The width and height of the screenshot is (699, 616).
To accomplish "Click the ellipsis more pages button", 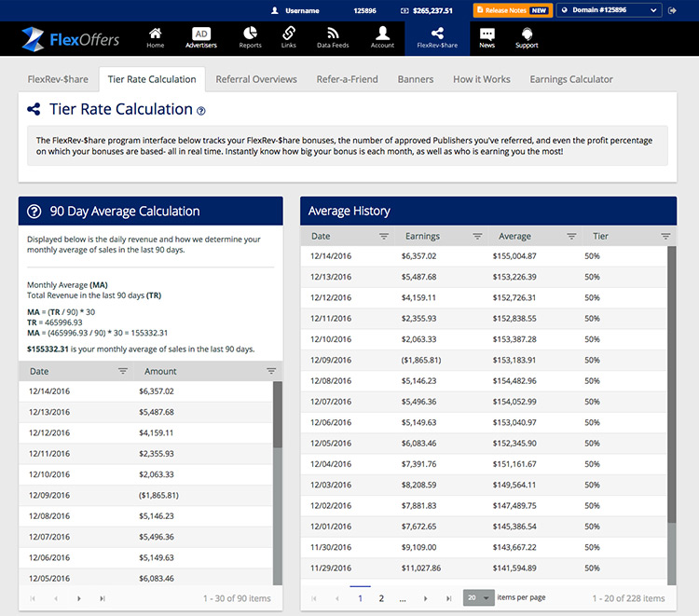I will pyautogui.click(x=403, y=599).
